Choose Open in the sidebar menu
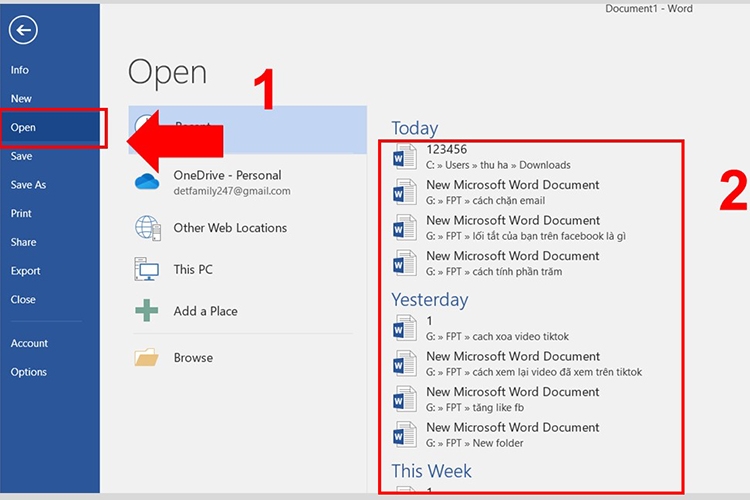The width and height of the screenshot is (750, 500). (x=23, y=127)
